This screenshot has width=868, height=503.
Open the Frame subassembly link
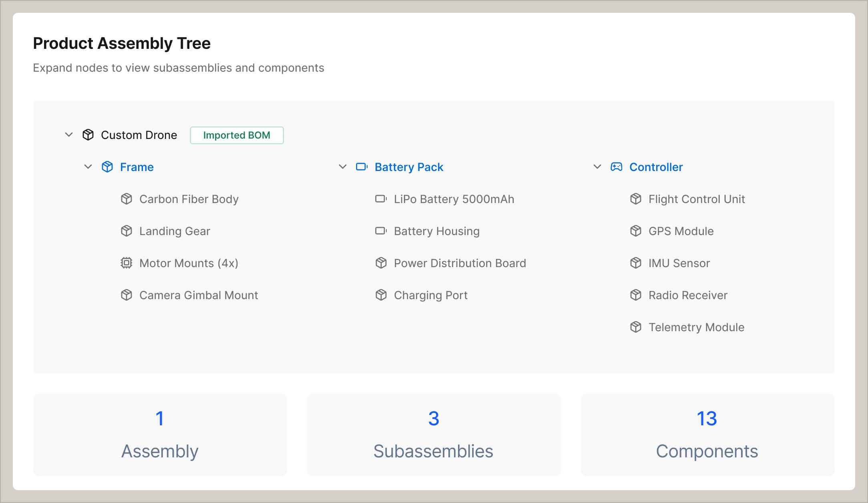click(136, 167)
